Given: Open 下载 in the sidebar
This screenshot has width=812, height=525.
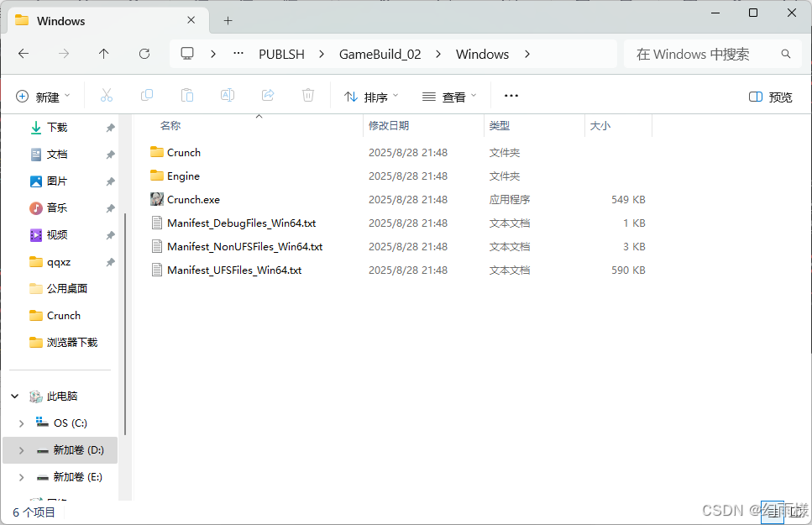Looking at the screenshot, I should (57, 128).
